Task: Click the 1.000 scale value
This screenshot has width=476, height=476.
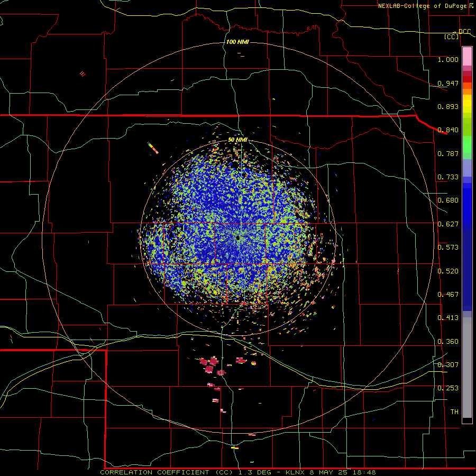Action: coord(448,59)
